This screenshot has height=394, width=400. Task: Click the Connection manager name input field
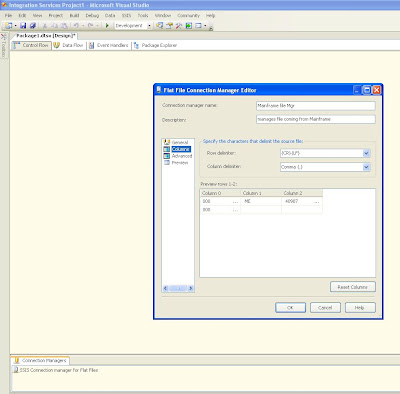pos(316,106)
